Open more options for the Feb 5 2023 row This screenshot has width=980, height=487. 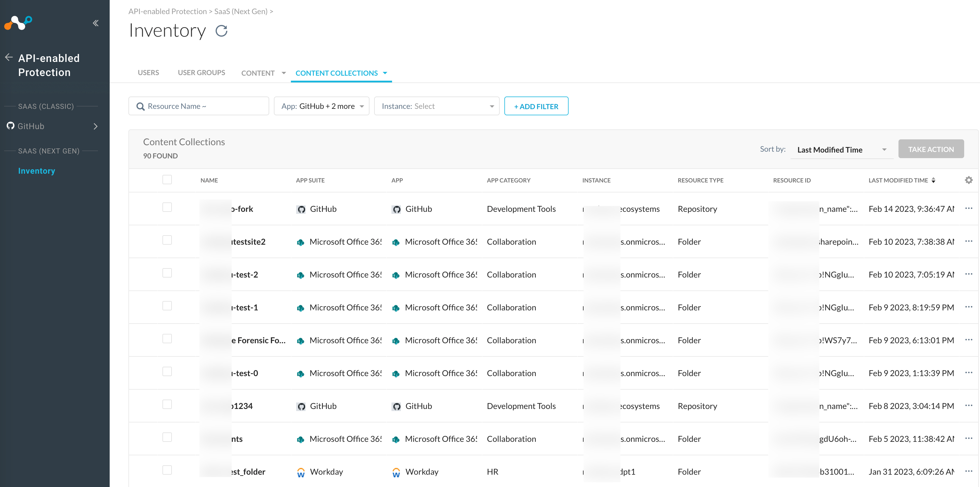(969, 438)
